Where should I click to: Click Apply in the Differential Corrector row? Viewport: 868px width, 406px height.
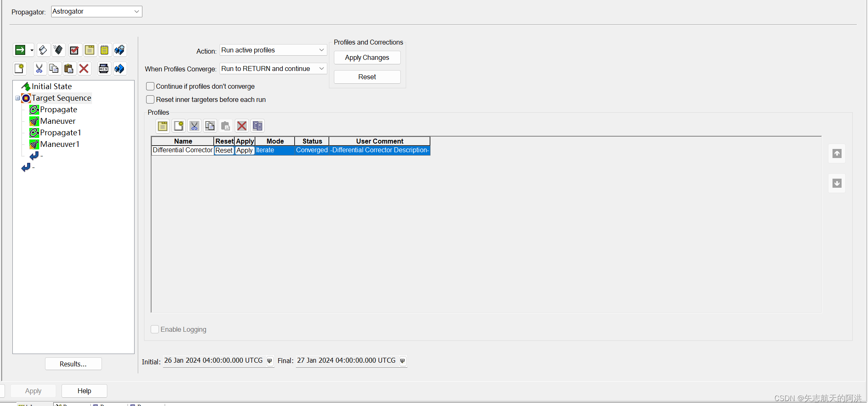point(244,150)
